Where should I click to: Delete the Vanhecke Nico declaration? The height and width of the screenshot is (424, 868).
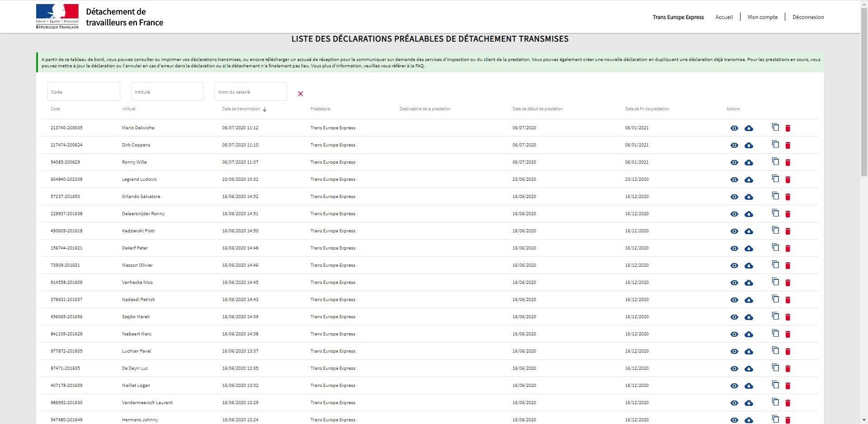pos(788,283)
